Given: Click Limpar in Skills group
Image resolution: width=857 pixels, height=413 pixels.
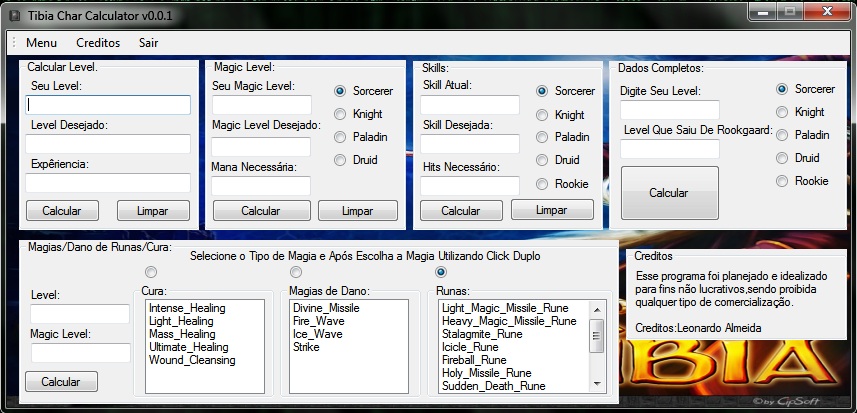Looking at the screenshot, I should coord(552,209).
